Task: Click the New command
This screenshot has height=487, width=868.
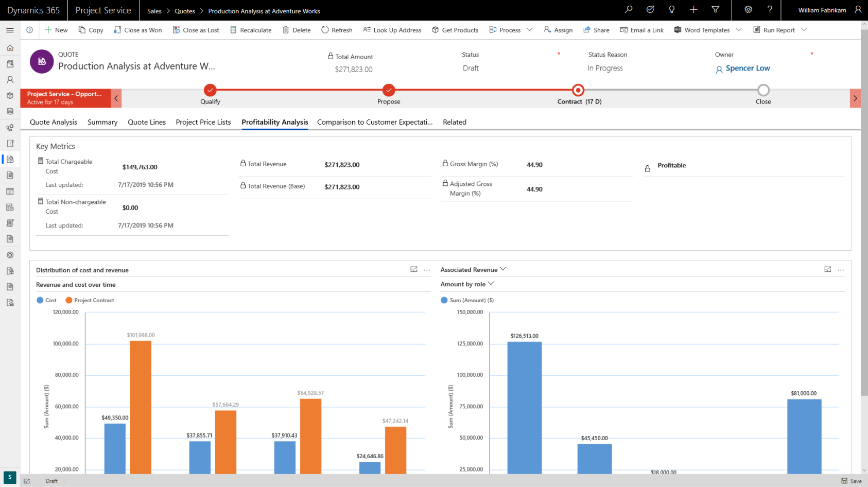Action: tap(56, 30)
